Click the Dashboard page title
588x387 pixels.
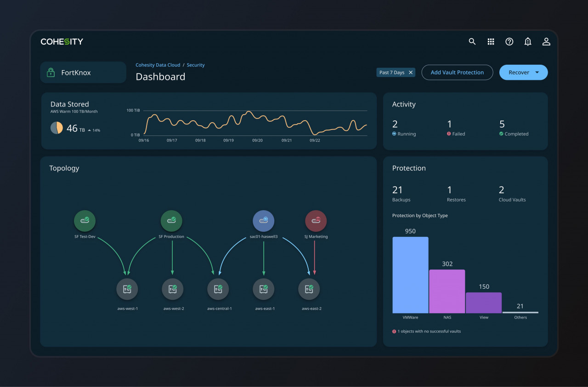(x=160, y=77)
